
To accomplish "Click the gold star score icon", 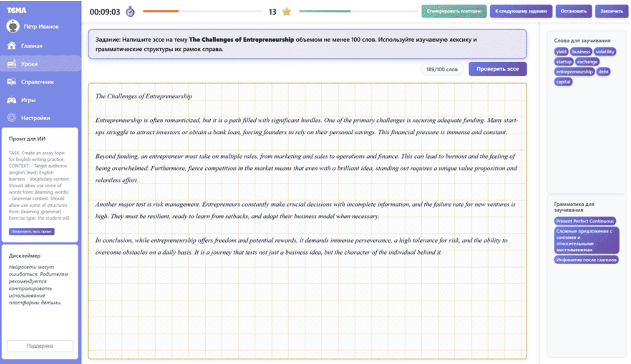I will (x=286, y=12).
